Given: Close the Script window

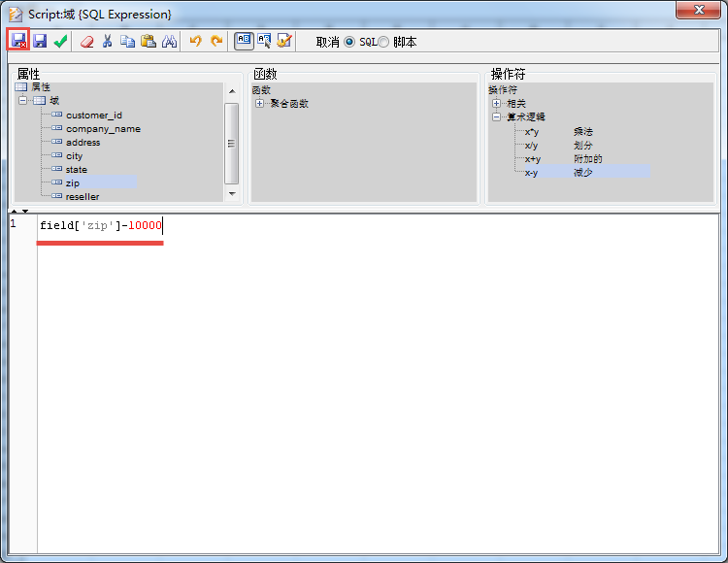Looking at the screenshot, I should point(699,10).
